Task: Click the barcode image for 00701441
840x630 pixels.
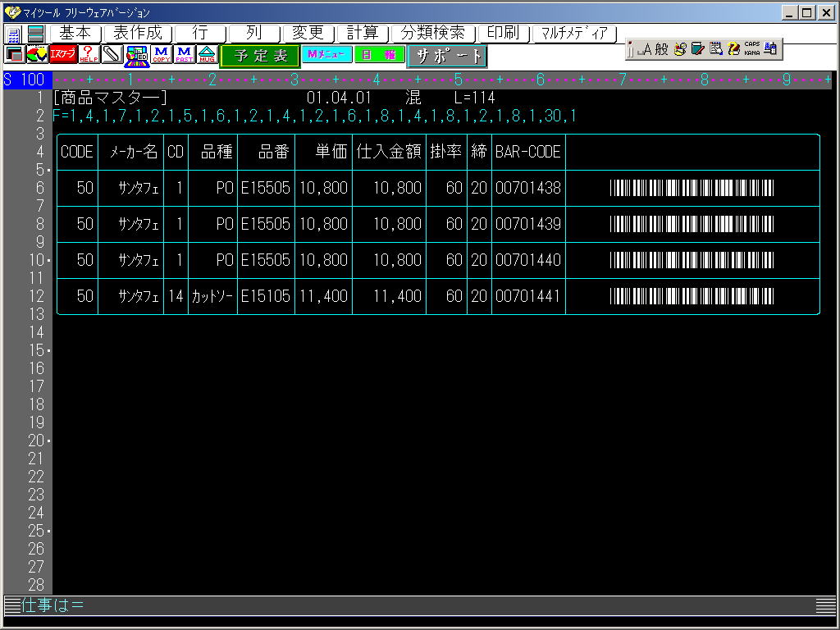Action: pos(692,296)
